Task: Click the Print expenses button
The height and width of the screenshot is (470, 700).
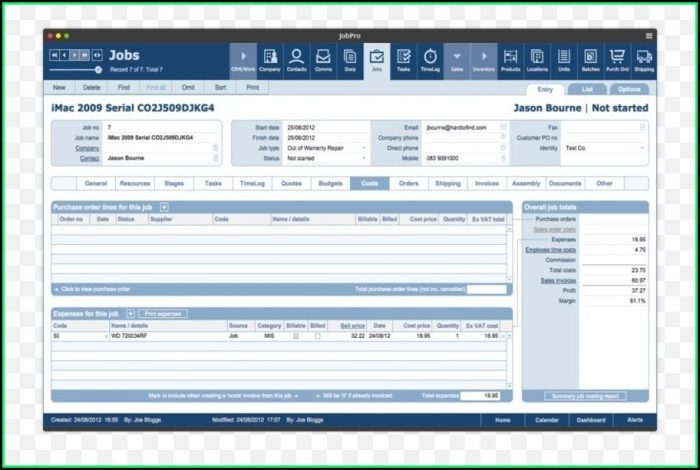Action: tap(163, 314)
